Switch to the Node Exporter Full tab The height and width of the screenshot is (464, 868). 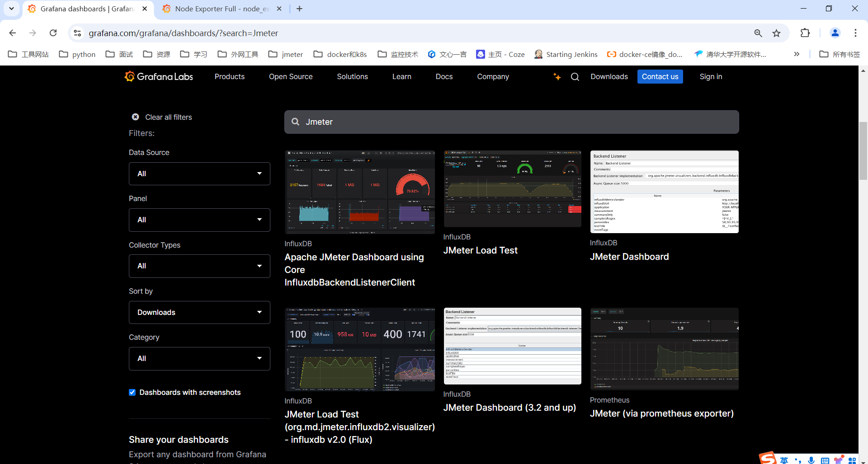[x=222, y=9]
